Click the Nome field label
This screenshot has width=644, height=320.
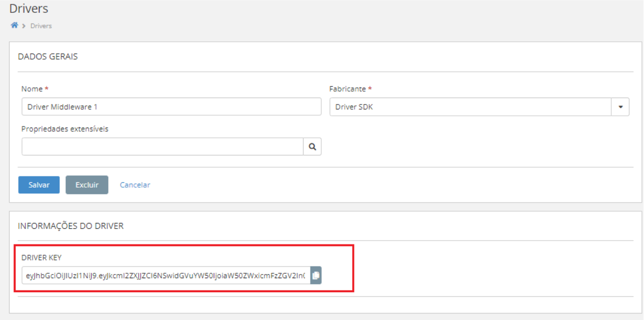[32, 89]
